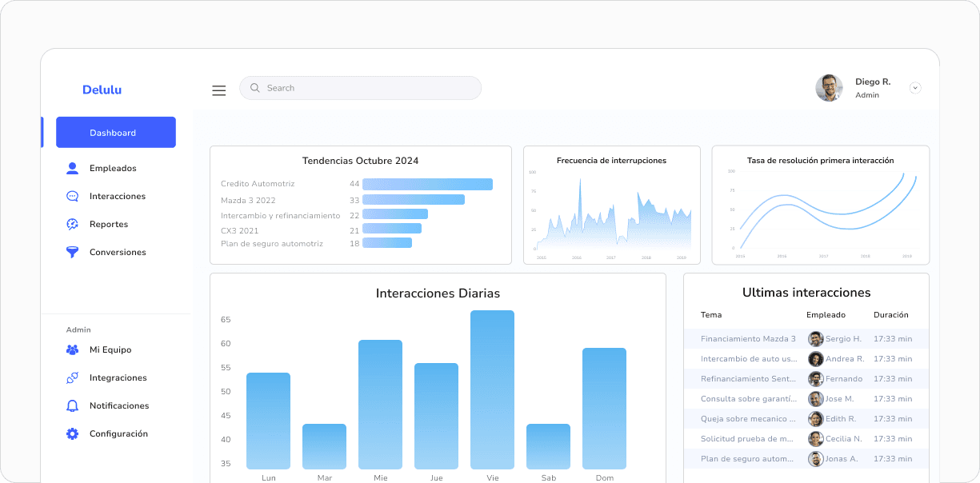Viewport: 980px width, 483px height.
Task: Open Mi Equipo admin page
Action: (110, 349)
